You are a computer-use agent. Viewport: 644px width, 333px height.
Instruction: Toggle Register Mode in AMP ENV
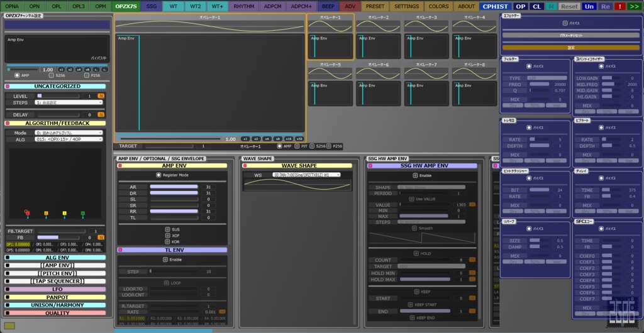158,175
